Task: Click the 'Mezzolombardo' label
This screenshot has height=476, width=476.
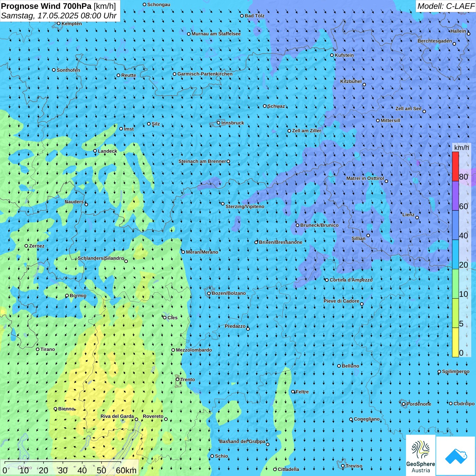Action: [x=194, y=350]
